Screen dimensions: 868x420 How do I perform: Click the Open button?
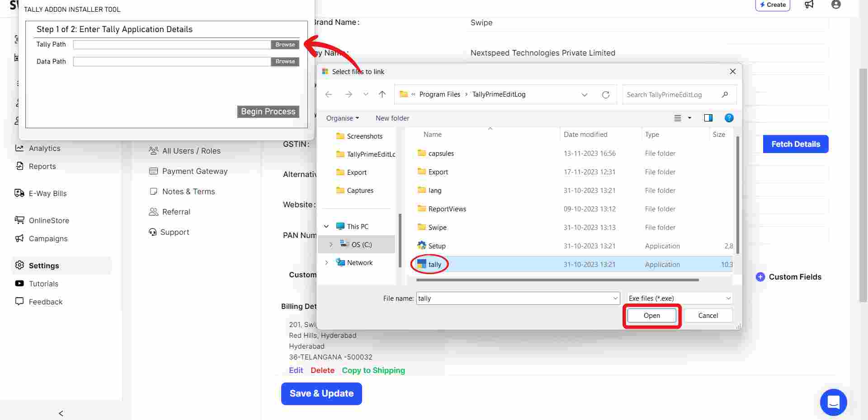point(651,316)
